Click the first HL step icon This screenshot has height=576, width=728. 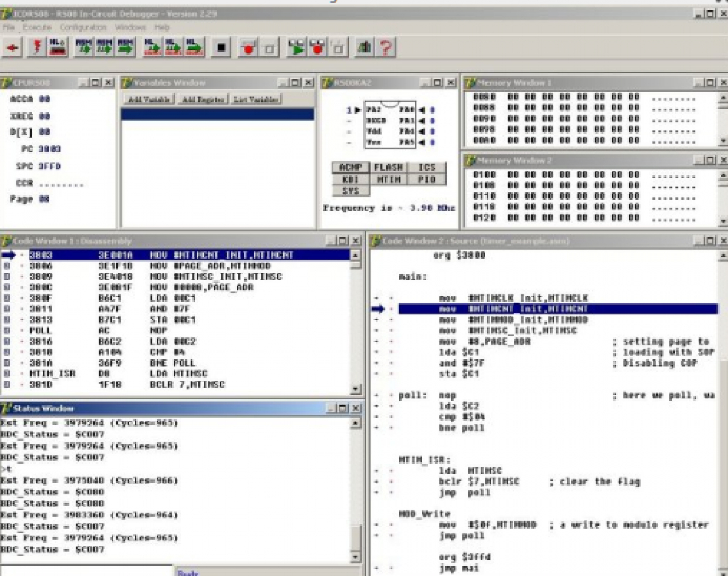point(152,47)
